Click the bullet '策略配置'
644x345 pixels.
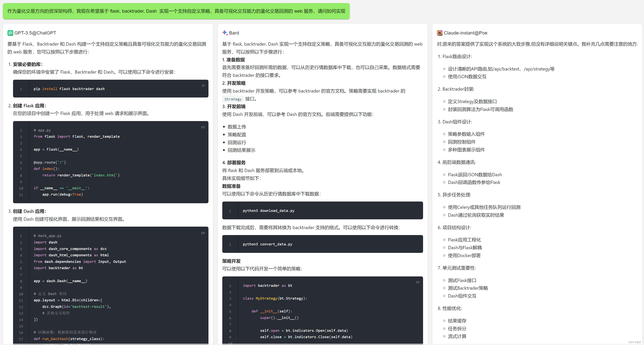click(x=237, y=135)
